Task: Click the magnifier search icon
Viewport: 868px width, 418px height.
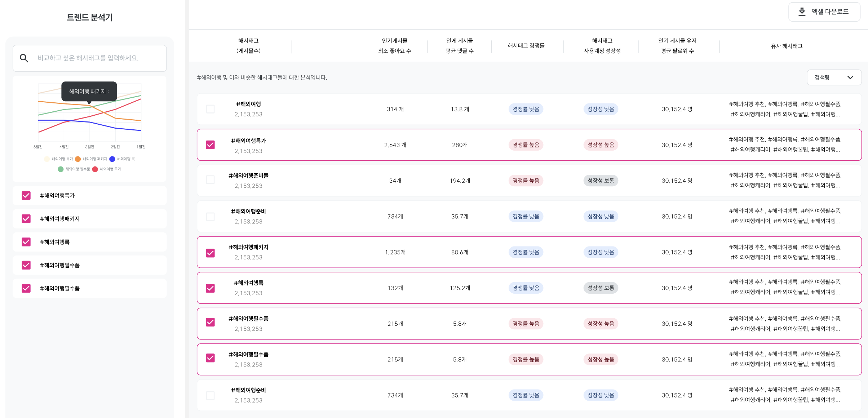Action: 24,58
